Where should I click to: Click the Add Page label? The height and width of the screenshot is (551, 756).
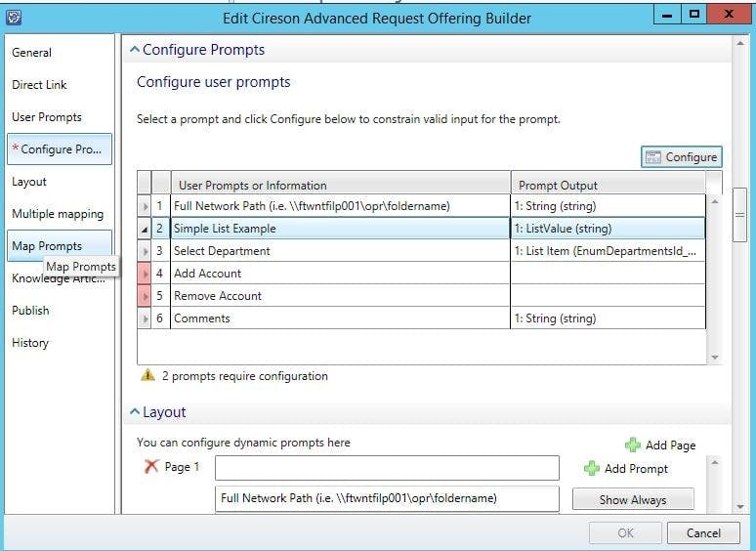tap(671, 445)
